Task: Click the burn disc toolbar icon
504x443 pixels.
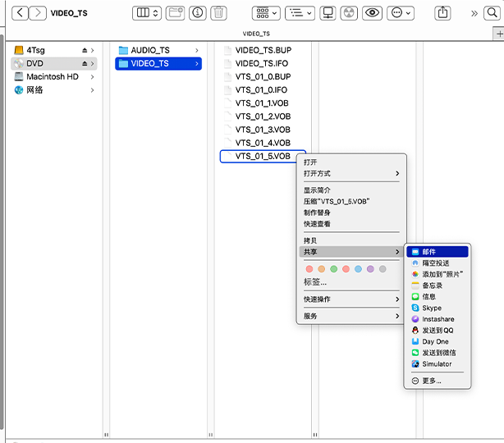Action: (349, 13)
